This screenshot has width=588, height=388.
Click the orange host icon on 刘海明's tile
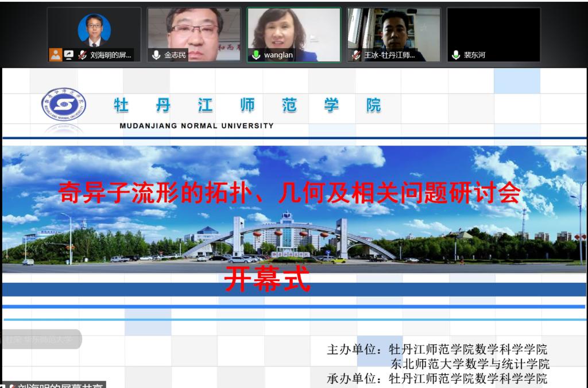pos(56,55)
